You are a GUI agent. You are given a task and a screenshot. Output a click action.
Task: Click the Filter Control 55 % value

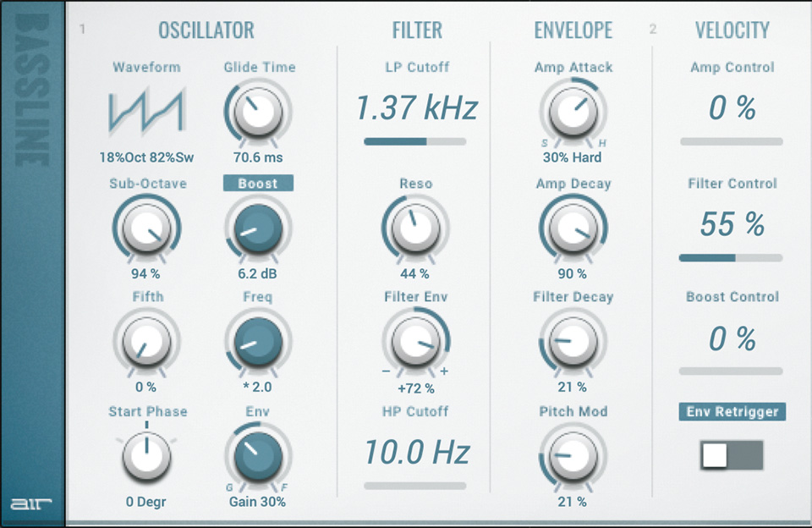tap(732, 224)
